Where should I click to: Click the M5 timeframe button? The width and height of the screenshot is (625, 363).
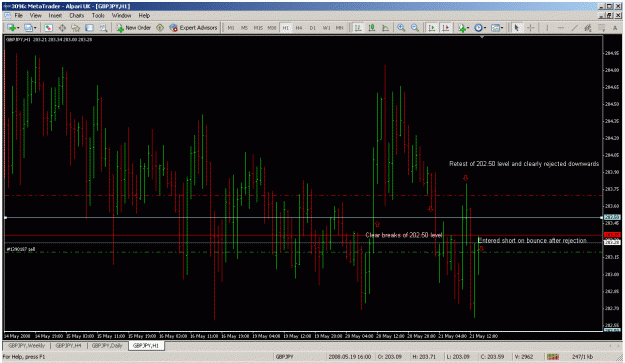coord(244,28)
